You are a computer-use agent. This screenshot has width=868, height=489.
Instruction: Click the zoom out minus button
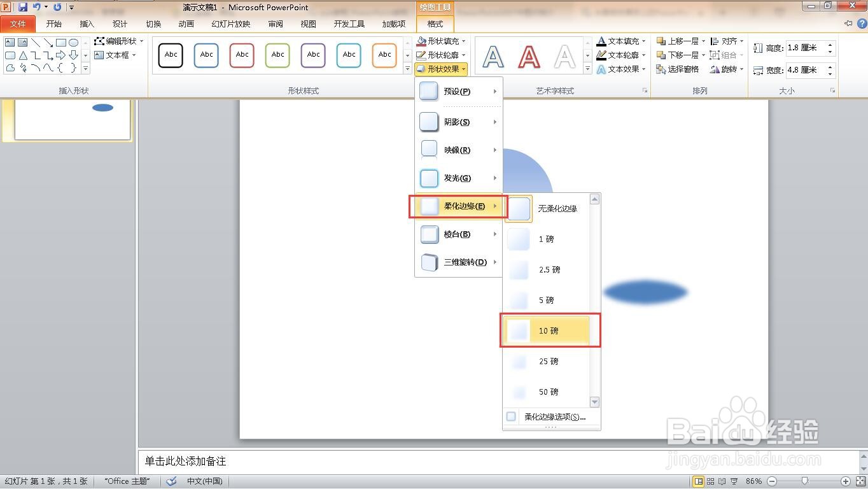[772, 481]
